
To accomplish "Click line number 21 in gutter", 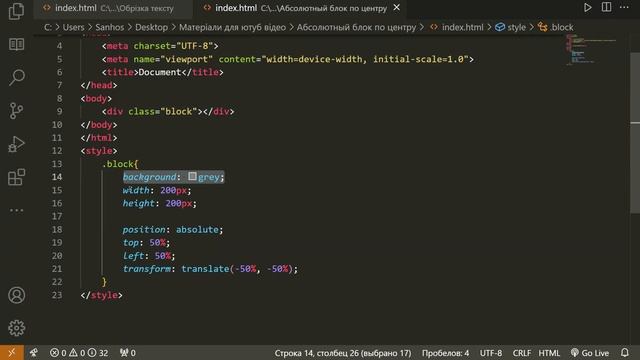I will 57,269.
